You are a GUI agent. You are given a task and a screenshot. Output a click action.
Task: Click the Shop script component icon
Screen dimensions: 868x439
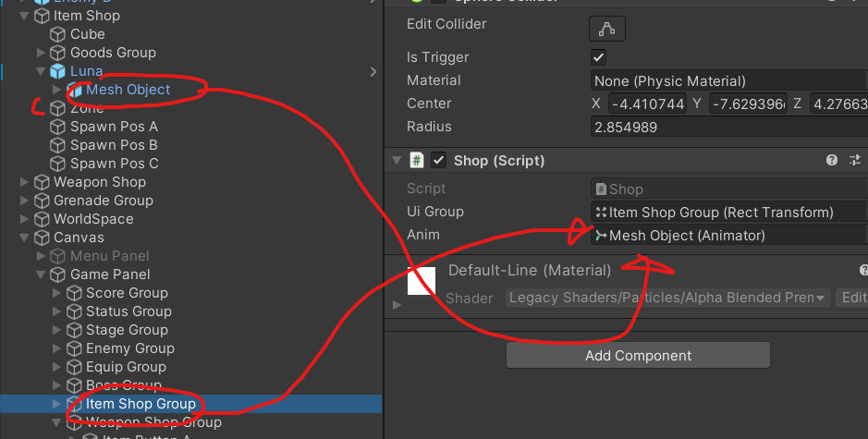417,160
